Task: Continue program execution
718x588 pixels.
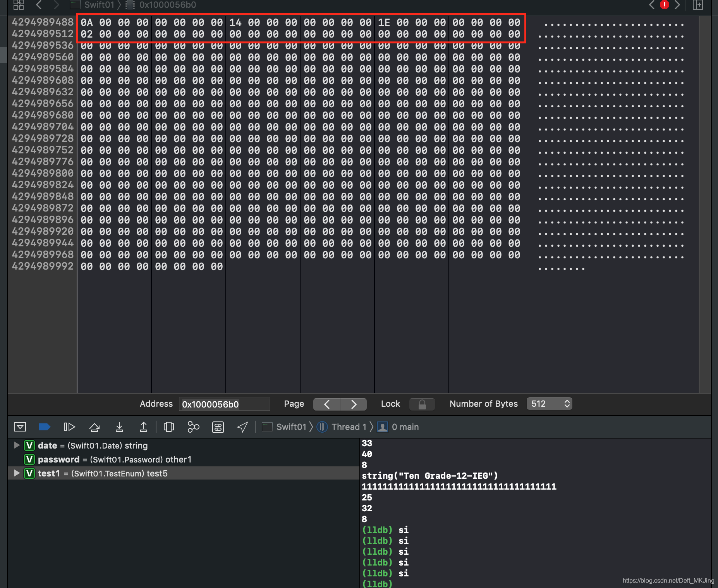Action: [x=69, y=427]
